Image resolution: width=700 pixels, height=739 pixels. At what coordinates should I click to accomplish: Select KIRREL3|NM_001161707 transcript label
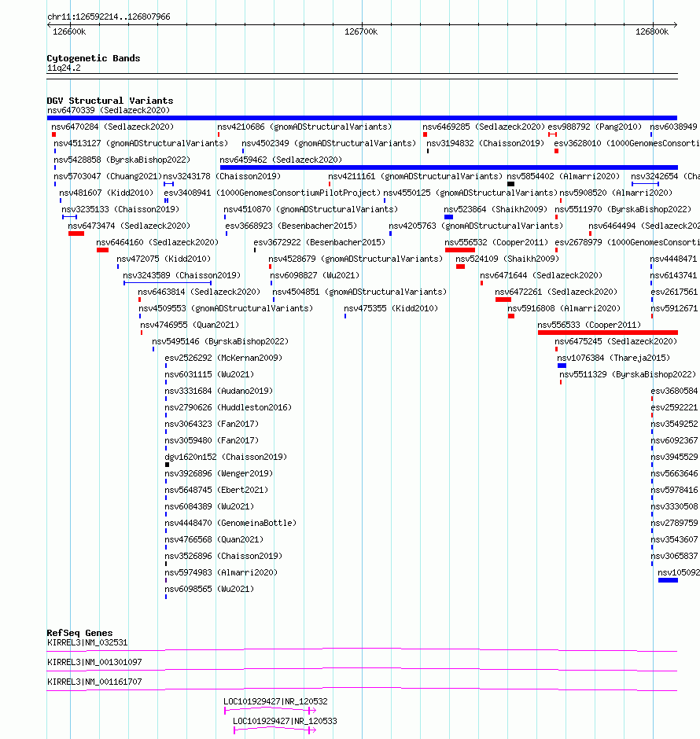point(94,682)
